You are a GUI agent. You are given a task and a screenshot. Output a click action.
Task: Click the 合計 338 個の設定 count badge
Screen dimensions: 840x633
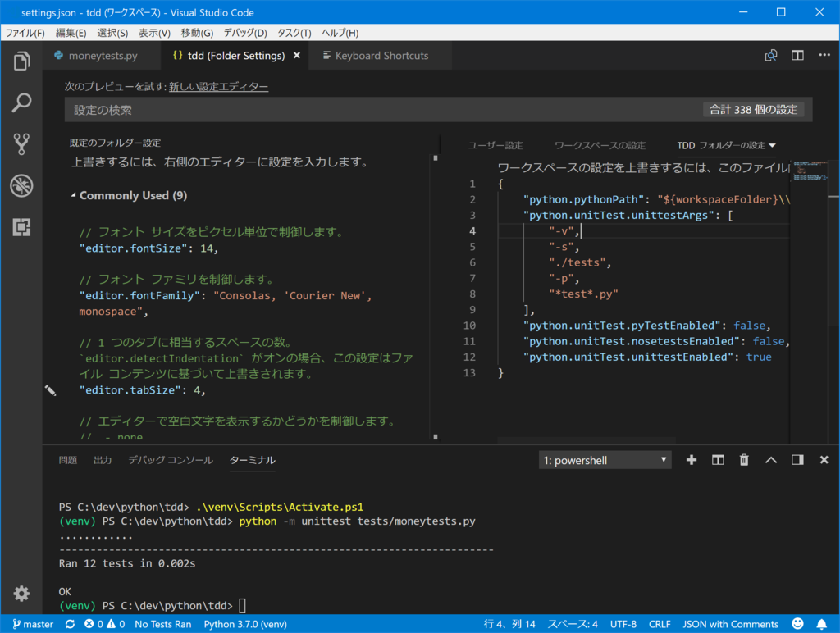pyautogui.click(x=753, y=110)
